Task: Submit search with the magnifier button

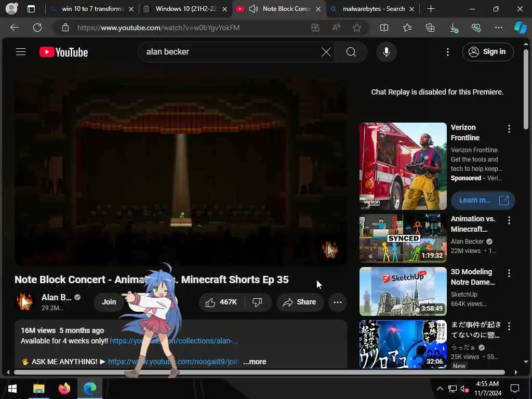Action: pyautogui.click(x=351, y=52)
